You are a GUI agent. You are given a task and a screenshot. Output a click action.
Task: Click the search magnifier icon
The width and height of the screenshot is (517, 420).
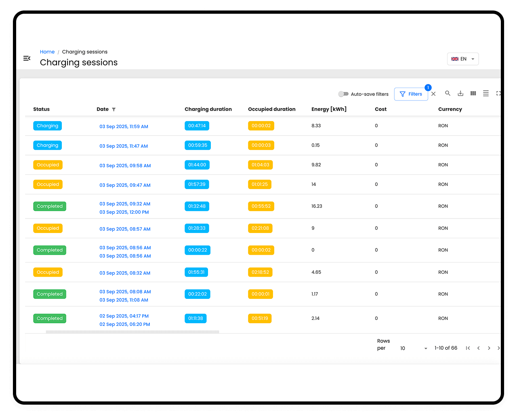pyautogui.click(x=448, y=93)
